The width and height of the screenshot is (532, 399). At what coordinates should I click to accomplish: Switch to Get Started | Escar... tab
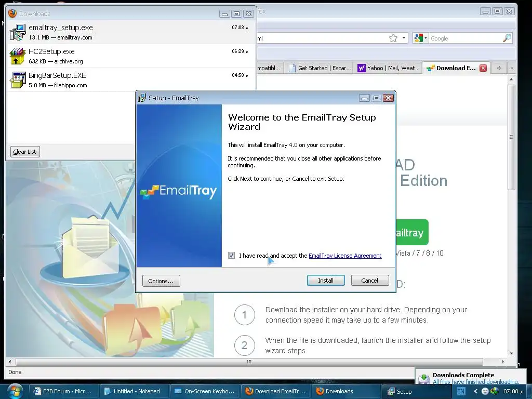click(320, 68)
